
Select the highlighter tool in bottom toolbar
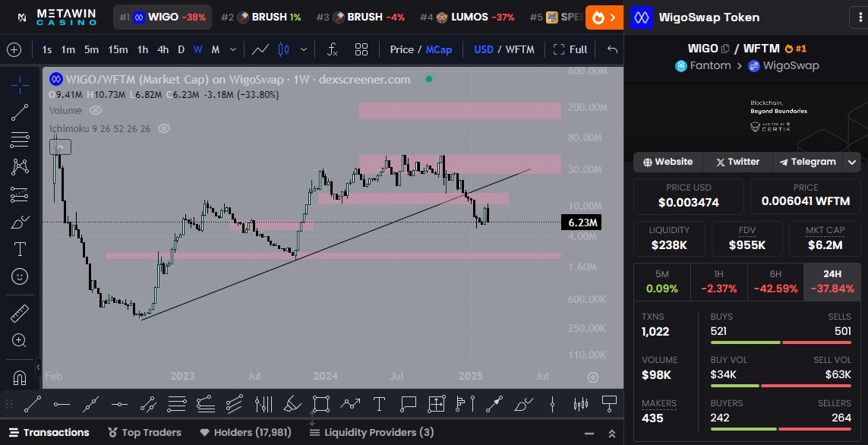point(292,405)
